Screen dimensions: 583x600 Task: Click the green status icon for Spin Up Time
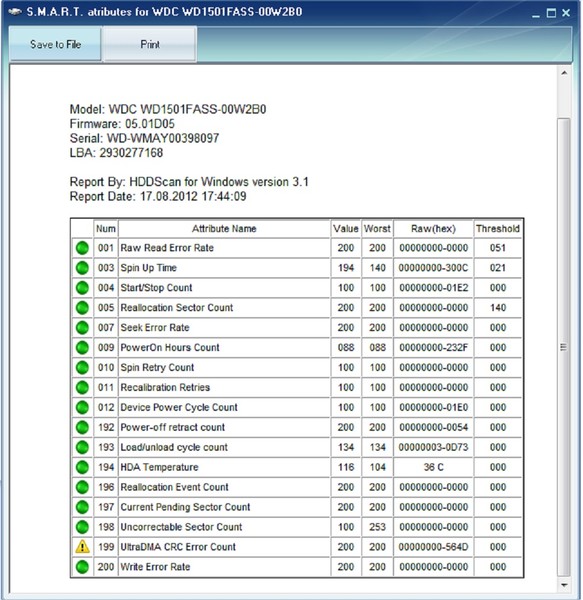pyautogui.click(x=82, y=267)
